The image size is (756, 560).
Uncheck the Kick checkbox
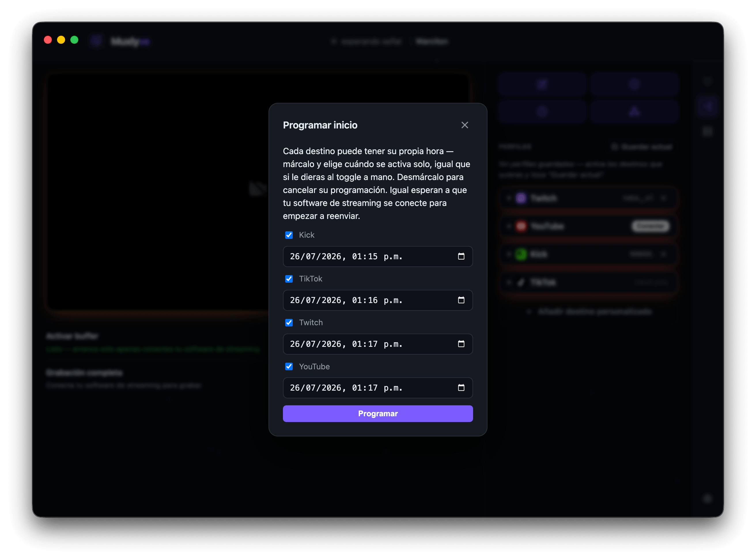click(289, 235)
